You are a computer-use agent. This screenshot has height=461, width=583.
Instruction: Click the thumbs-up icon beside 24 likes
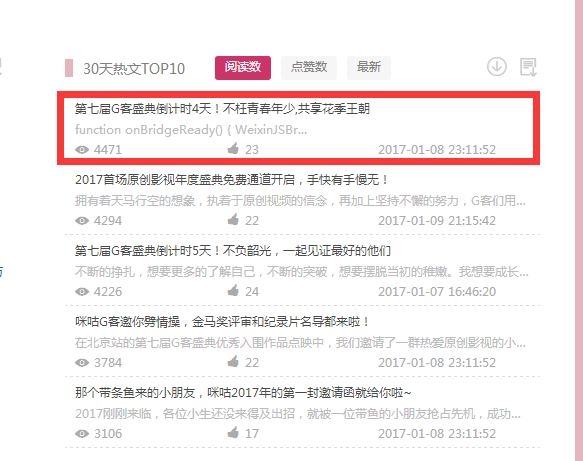(233, 291)
